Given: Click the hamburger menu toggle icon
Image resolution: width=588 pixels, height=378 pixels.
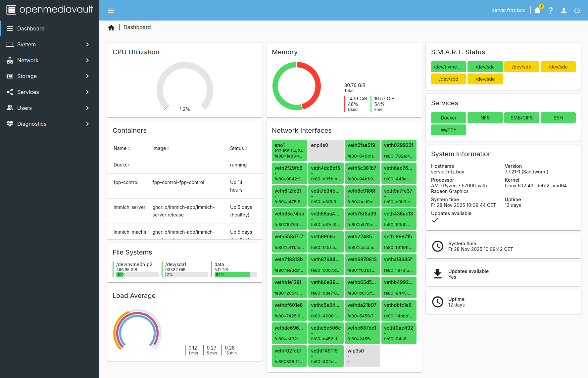Looking at the screenshot, I should tap(111, 11).
